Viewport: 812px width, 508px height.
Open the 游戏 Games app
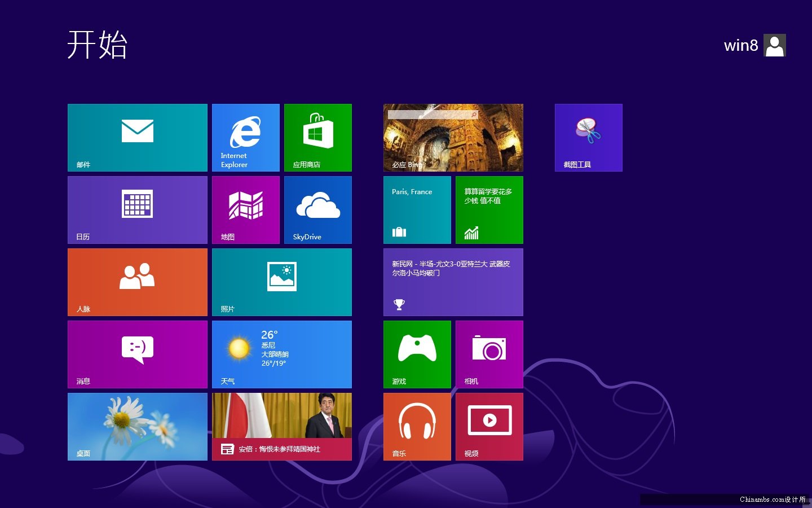pyautogui.click(x=417, y=354)
